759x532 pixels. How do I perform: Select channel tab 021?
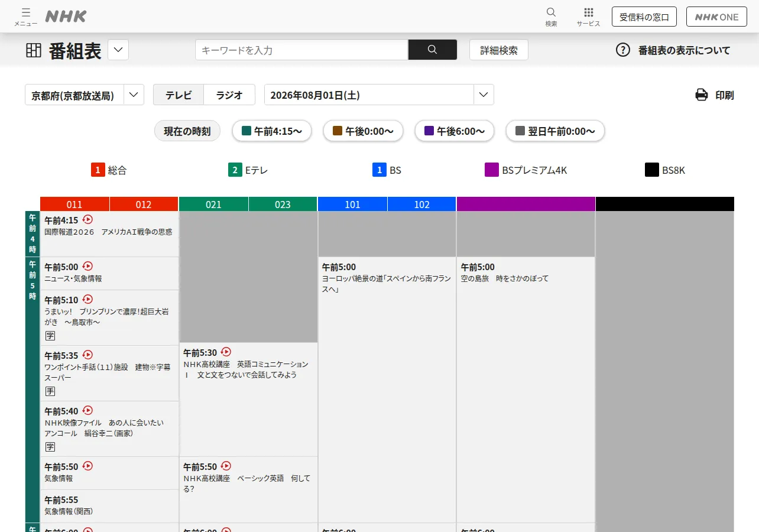click(x=213, y=205)
